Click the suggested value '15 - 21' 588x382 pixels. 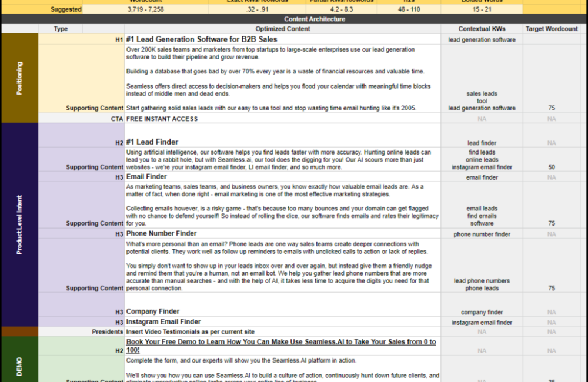[x=482, y=9]
